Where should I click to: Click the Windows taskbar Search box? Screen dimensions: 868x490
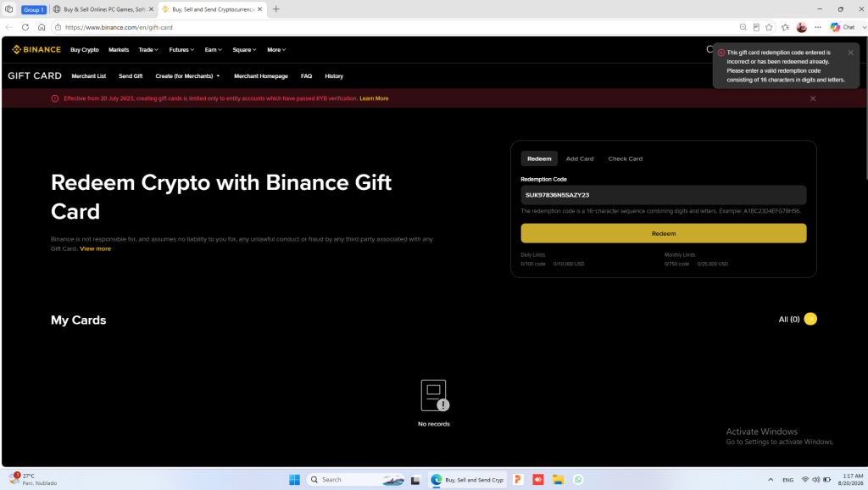point(357,480)
